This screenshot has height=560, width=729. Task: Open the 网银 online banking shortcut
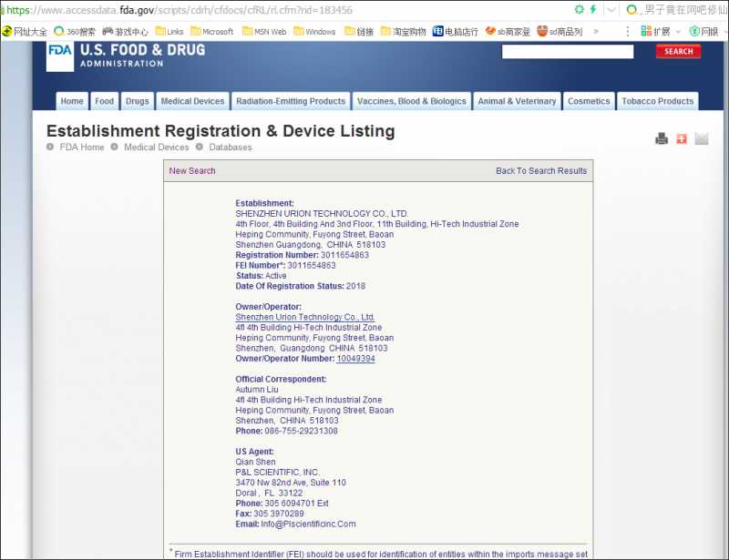[703, 32]
